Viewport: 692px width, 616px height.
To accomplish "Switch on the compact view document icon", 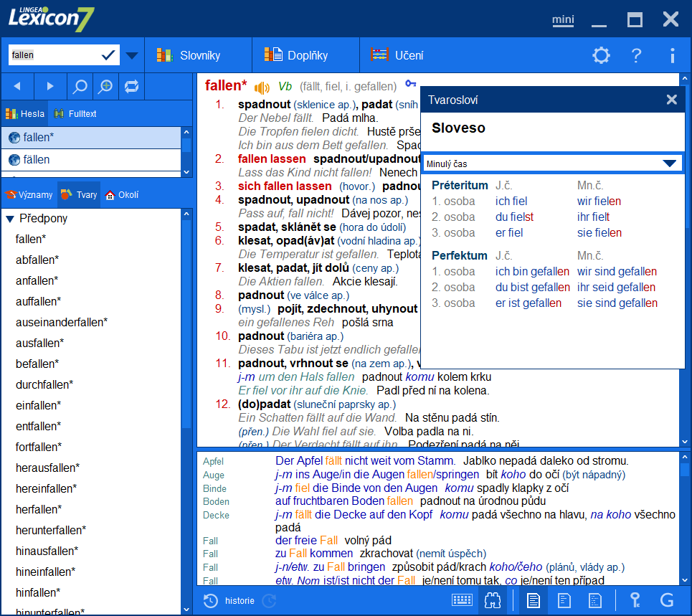I will point(565,601).
